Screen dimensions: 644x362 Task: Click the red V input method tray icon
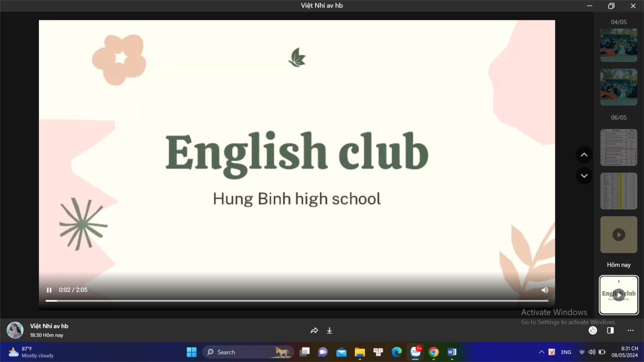[x=552, y=352]
